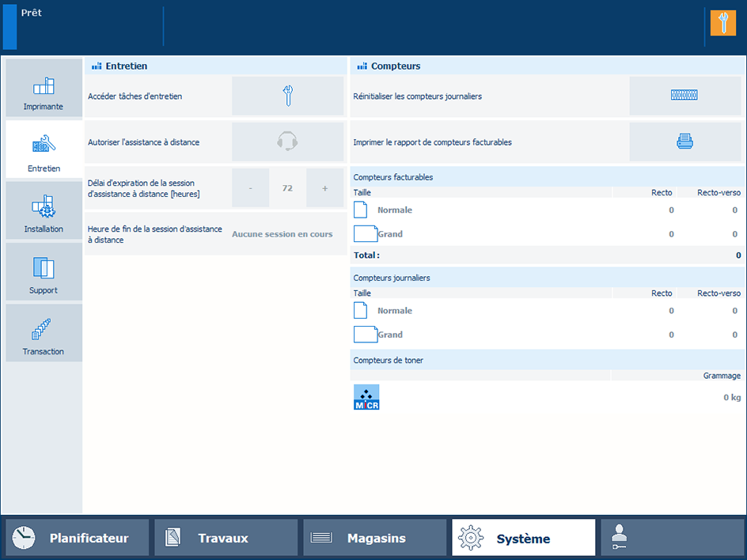Click the Grand page icon under Compteurs facturables

point(366,234)
